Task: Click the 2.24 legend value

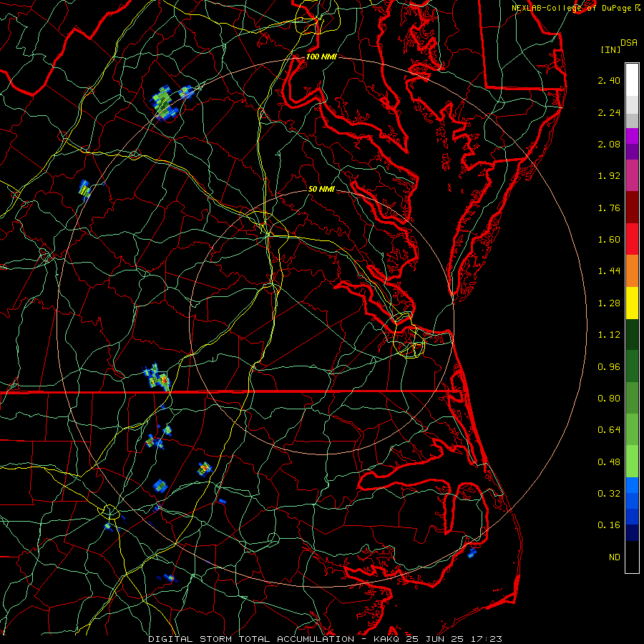Action: point(609,112)
